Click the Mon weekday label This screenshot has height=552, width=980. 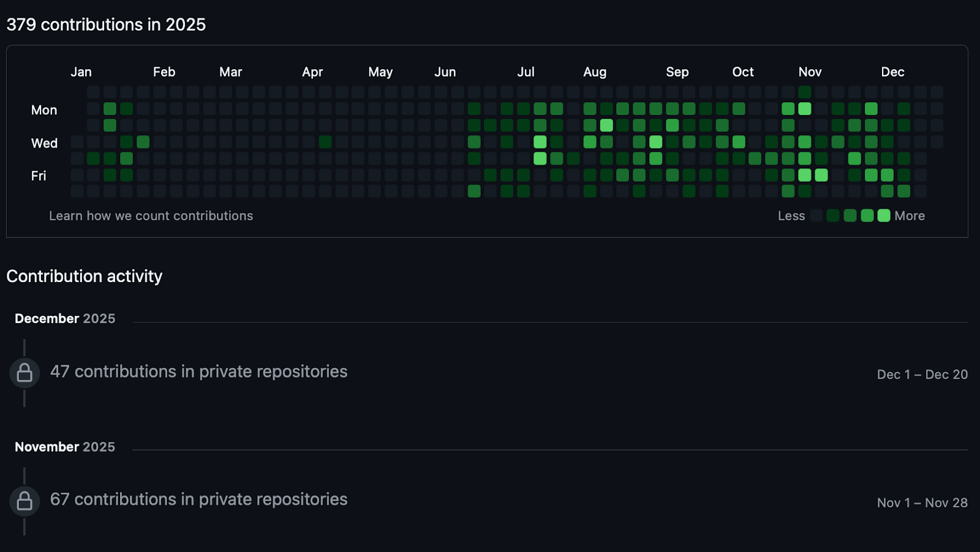coord(44,110)
